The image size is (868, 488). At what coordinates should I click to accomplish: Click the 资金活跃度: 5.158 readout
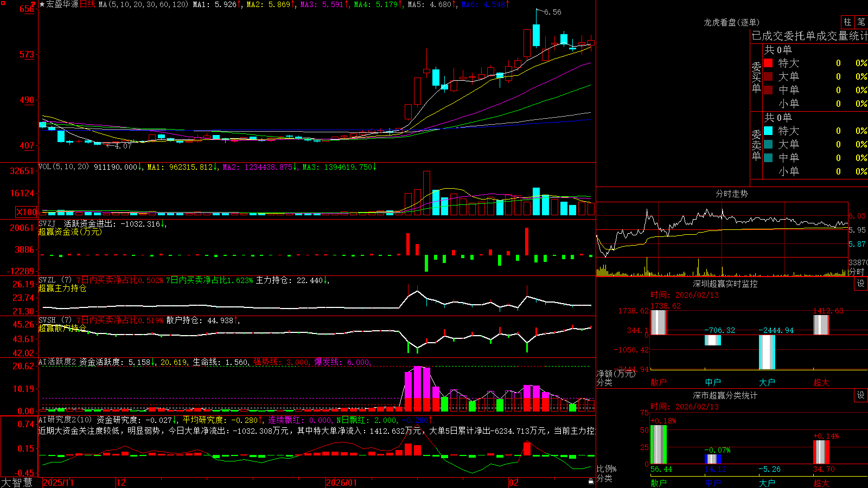point(114,362)
